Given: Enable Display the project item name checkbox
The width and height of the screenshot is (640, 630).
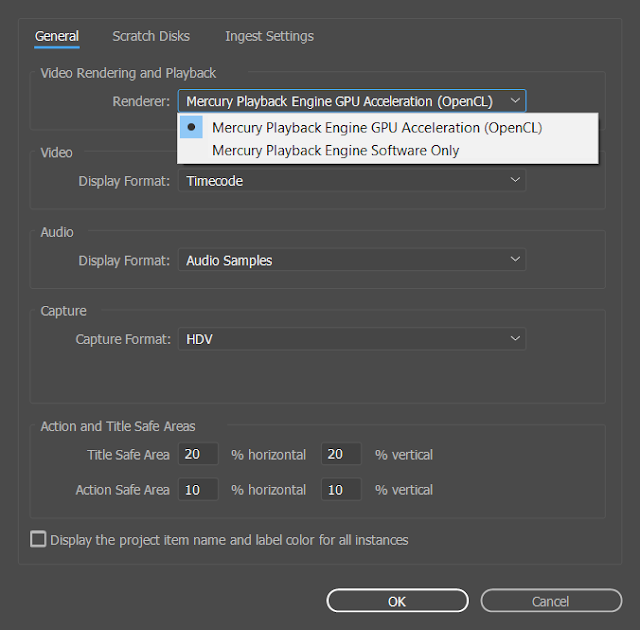Looking at the screenshot, I should click(x=38, y=539).
